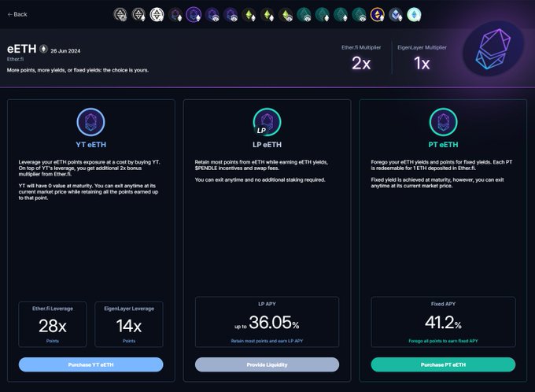Click the Ether.fi Multiplier 2x value
The height and width of the screenshot is (392, 535).
click(x=361, y=63)
